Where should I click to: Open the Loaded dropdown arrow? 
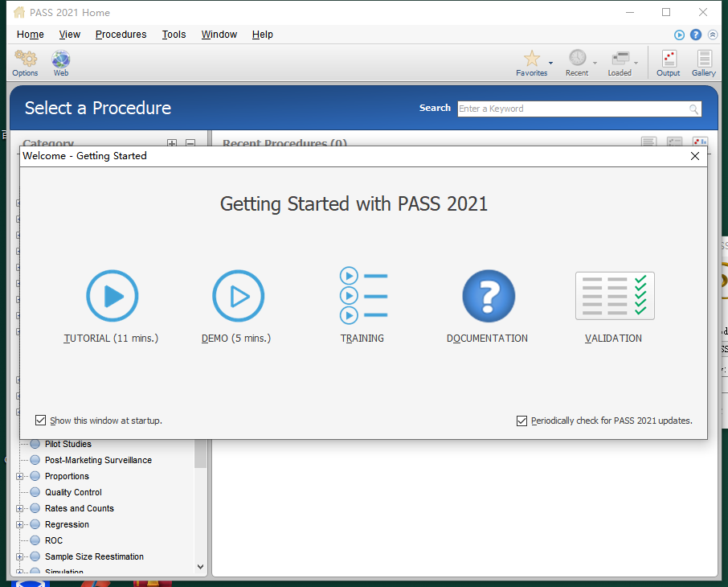[x=636, y=63]
